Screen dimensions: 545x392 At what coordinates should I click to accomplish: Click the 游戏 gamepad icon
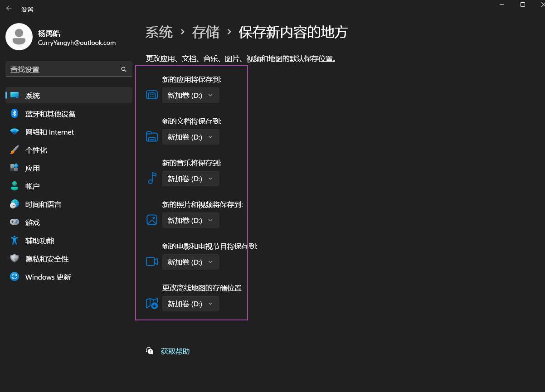click(15, 222)
